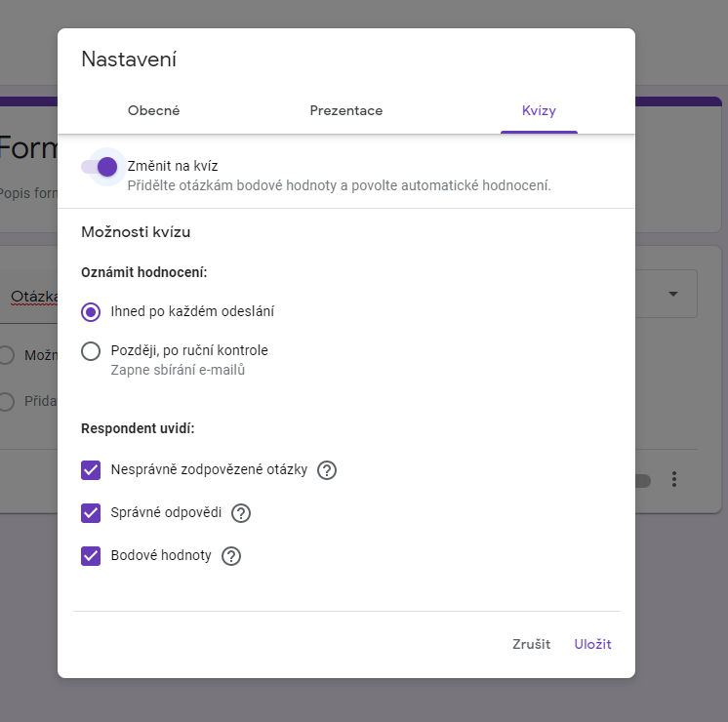
Task: Uncheck Nesprávně zodpovězené otázky checkbox
Action: tap(91, 470)
